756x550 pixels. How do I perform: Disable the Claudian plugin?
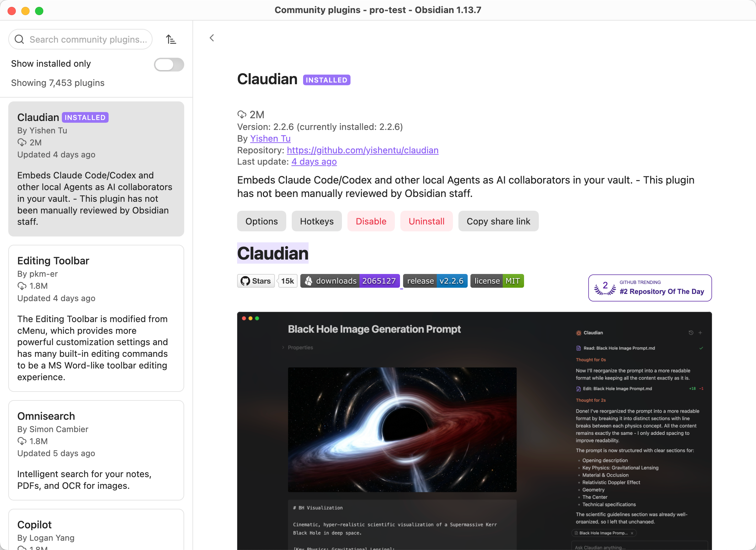click(x=371, y=221)
